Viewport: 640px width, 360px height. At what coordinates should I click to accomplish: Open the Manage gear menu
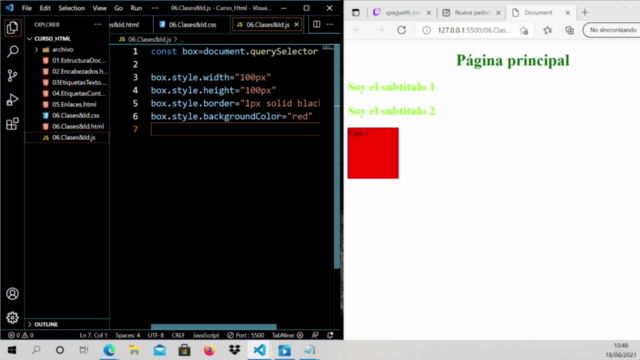click(12, 317)
